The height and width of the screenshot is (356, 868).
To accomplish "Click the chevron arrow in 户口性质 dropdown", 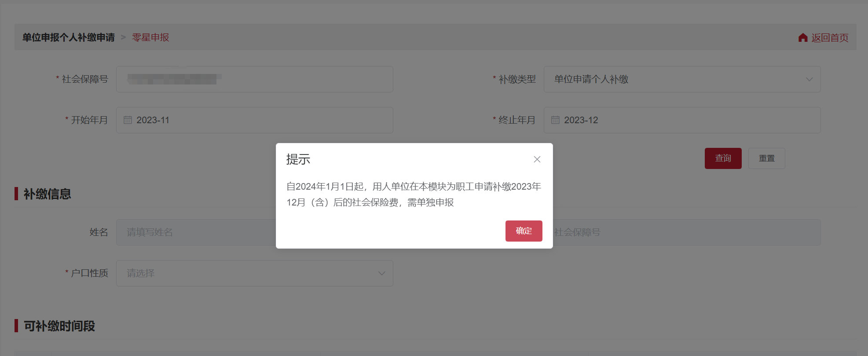I will 381,273.
